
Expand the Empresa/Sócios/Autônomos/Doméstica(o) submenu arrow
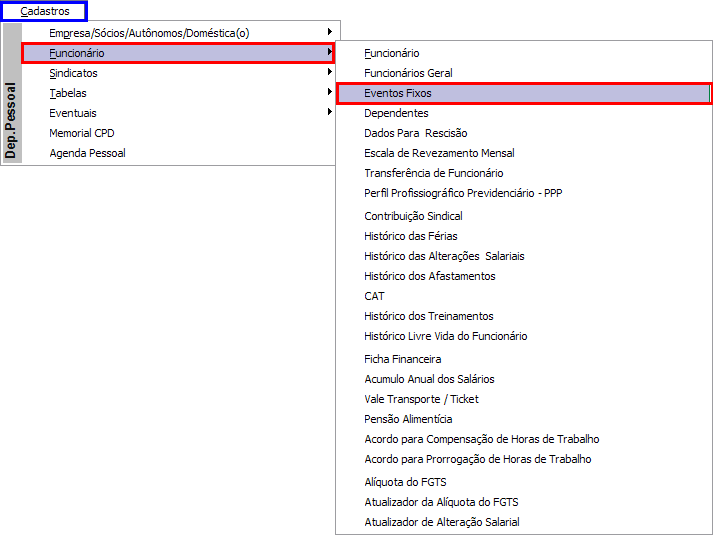(x=330, y=32)
